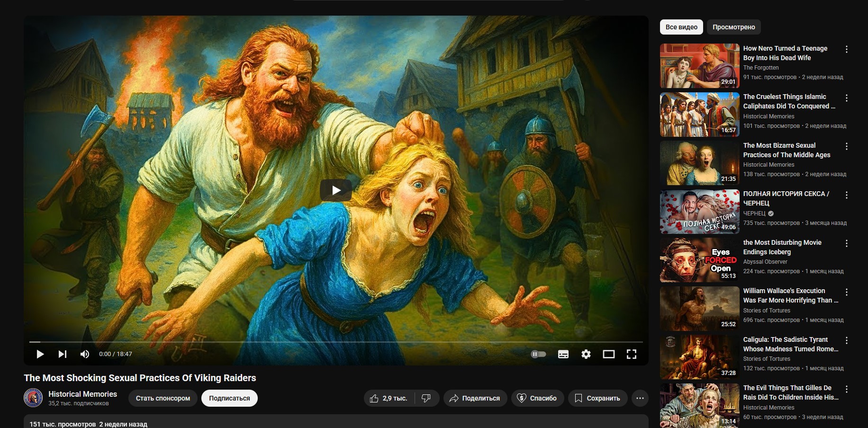This screenshot has width=868, height=428.
Task: Open the Nero video thumbnail
Action: (700, 66)
